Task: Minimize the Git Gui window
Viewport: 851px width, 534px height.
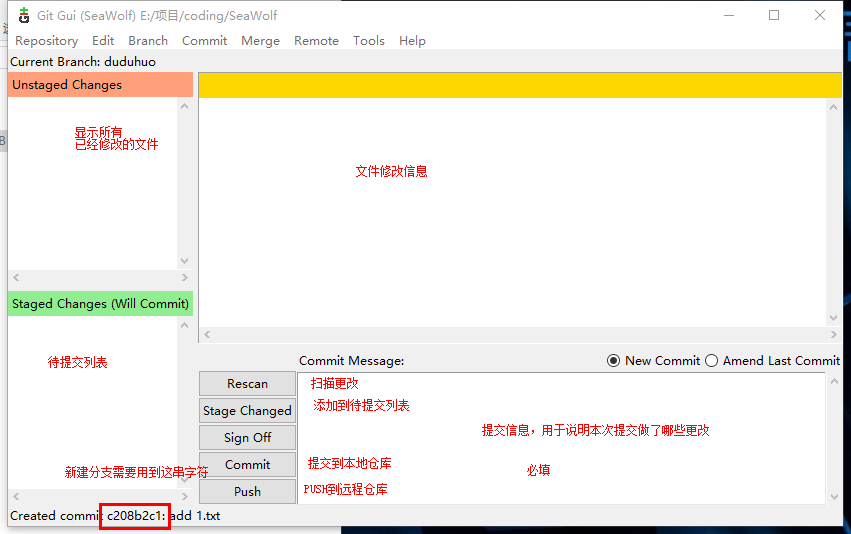Action: pos(729,15)
